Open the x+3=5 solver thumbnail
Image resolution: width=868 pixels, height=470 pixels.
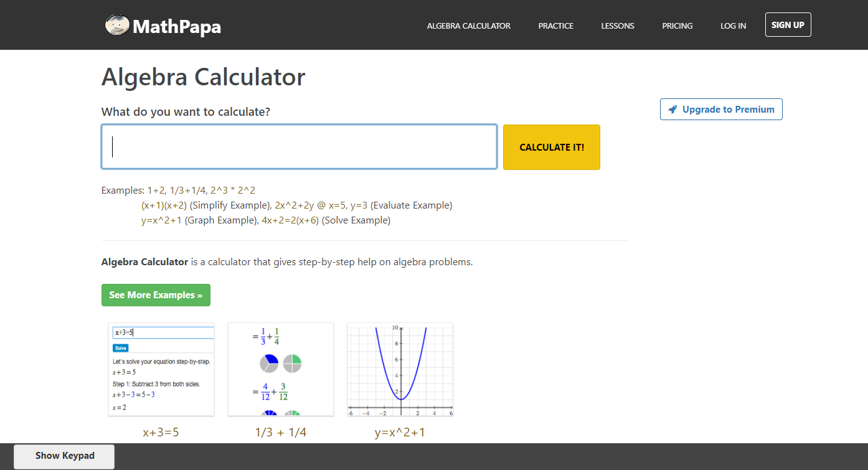click(x=161, y=369)
